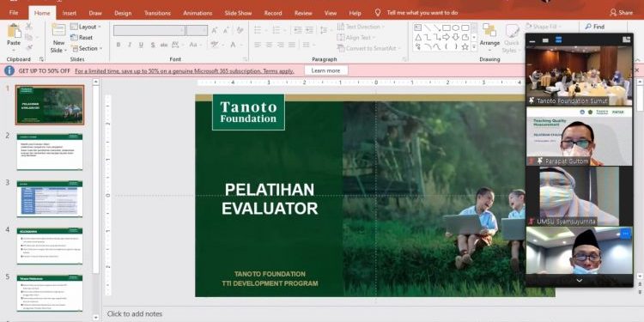The width and height of the screenshot is (644, 322).
Task: Select the Oval shape in gallery
Action: coord(456,28)
